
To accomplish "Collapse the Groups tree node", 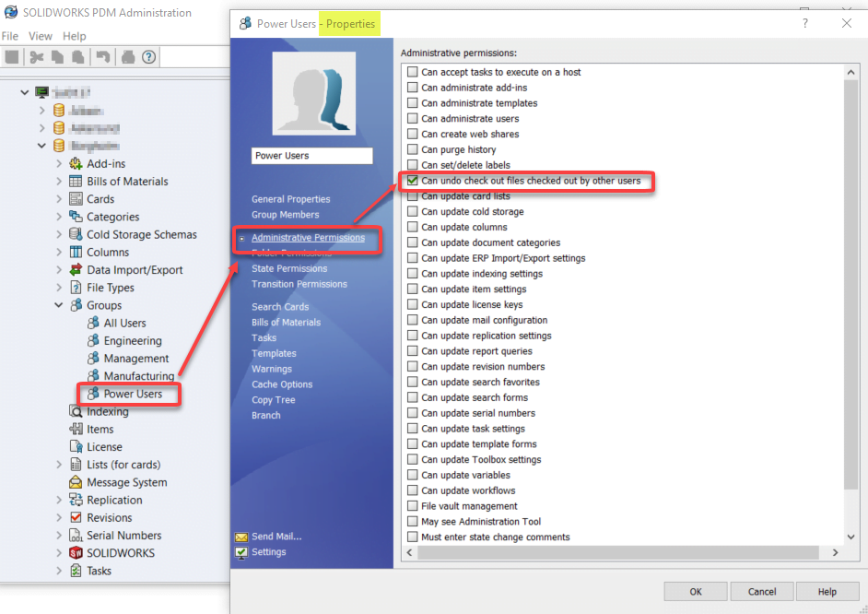I will (60, 305).
